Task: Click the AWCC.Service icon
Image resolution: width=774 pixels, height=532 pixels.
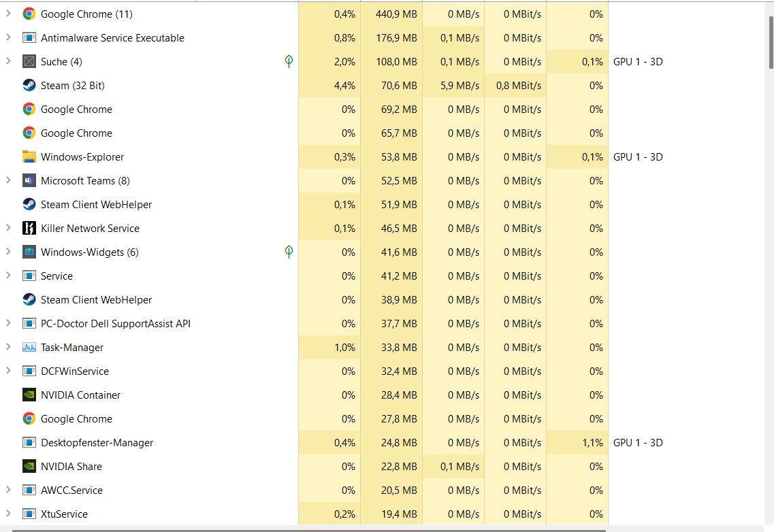Action: click(x=29, y=490)
